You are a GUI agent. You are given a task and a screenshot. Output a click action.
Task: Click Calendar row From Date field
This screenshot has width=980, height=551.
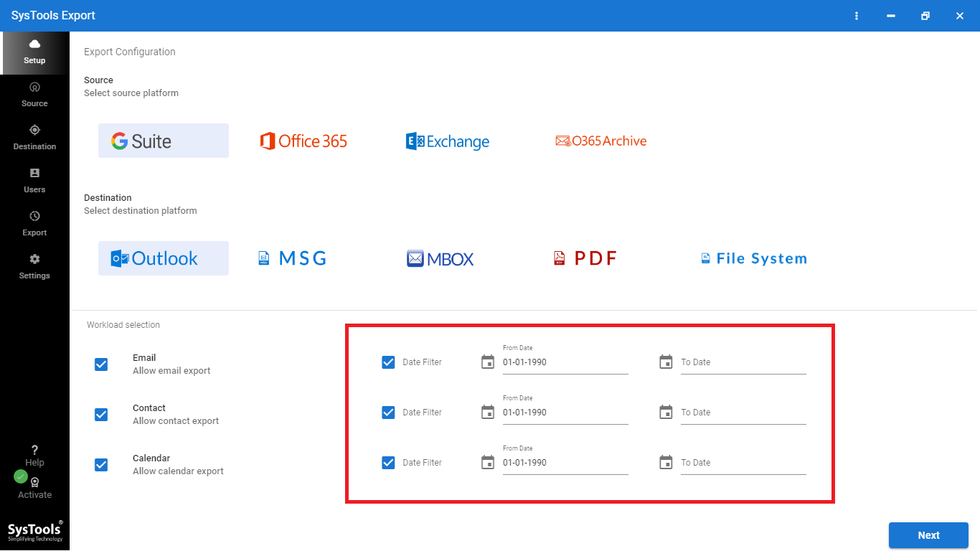[565, 463]
